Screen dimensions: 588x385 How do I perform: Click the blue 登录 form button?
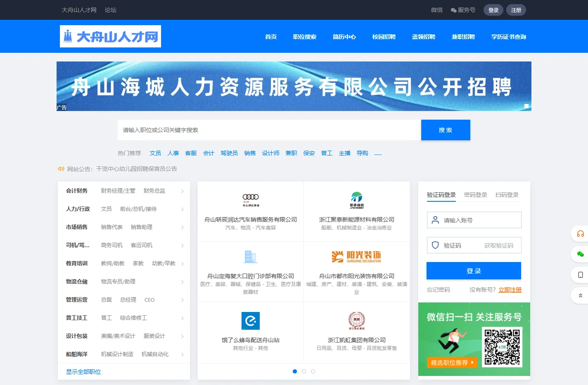point(474,271)
